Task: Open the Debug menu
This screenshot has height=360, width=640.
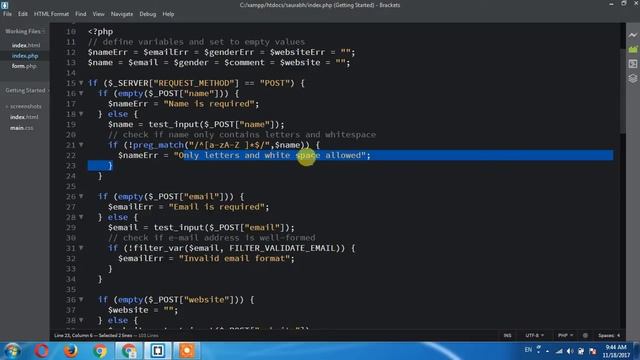Action: 147,14
